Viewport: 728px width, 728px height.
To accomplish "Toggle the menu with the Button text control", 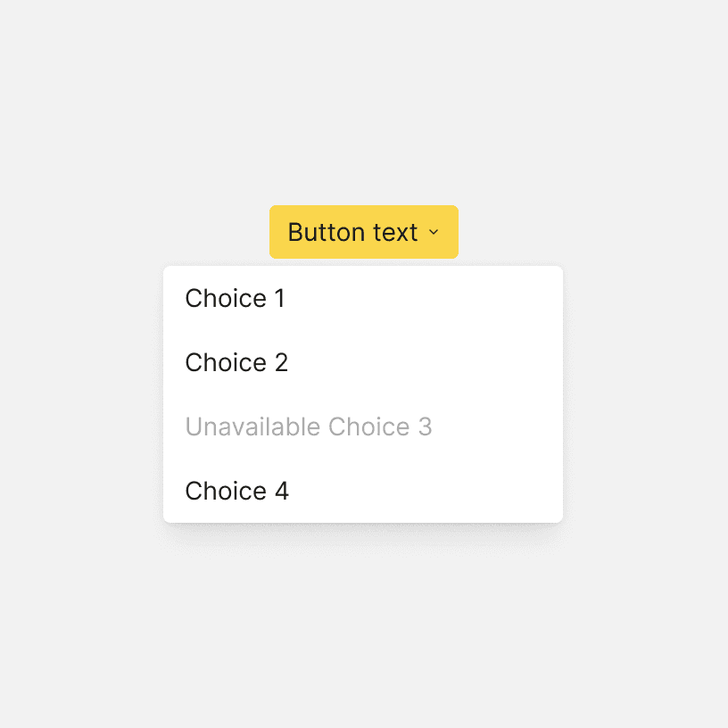I will 352,232.
